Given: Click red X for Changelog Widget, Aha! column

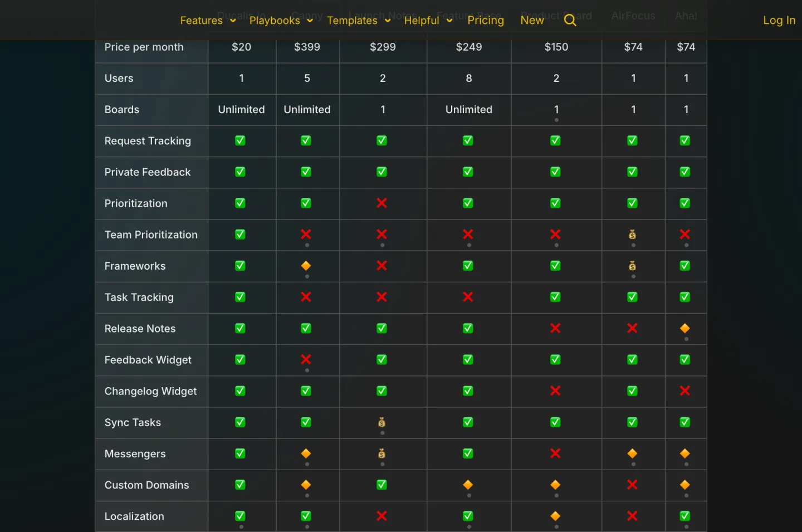Looking at the screenshot, I should pyautogui.click(x=685, y=391).
